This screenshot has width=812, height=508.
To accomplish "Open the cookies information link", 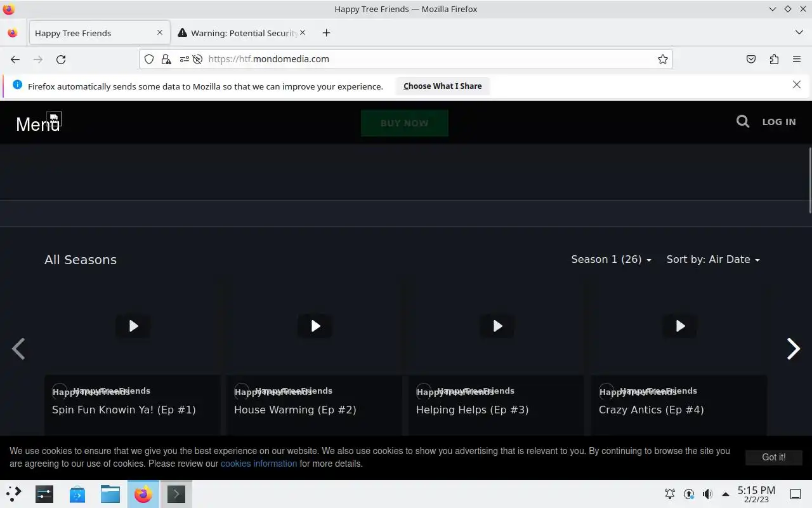I will pos(259,464).
